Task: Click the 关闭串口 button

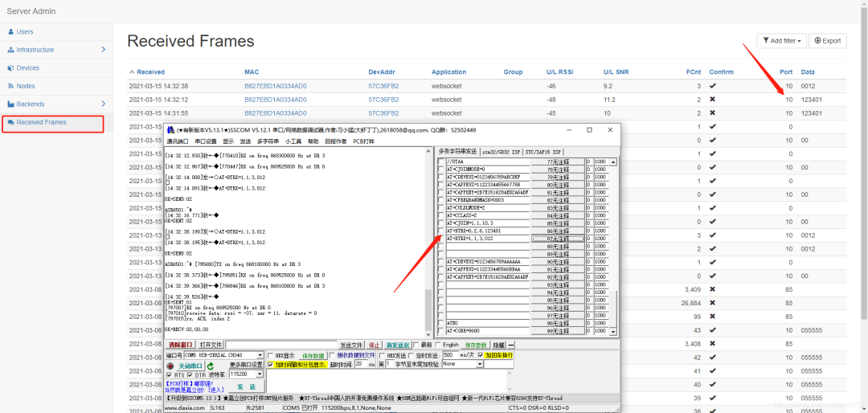Action: point(190,366)
